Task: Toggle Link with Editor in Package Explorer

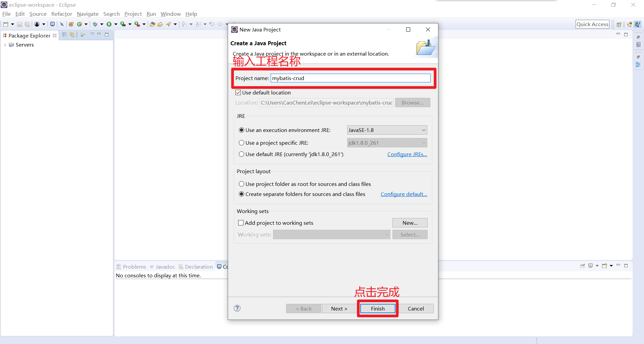Action: pyautogui.click(x=72, y=35)
